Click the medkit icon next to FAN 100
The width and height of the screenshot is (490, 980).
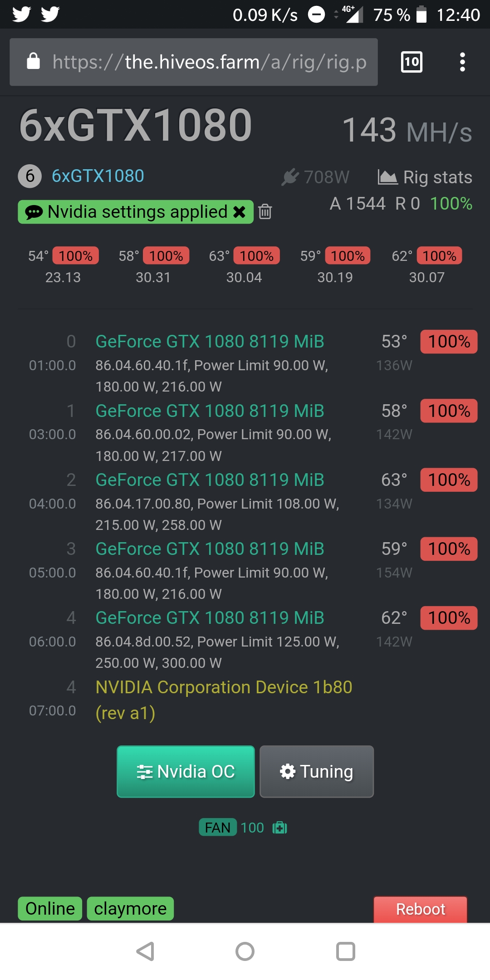tap(279, 828)
